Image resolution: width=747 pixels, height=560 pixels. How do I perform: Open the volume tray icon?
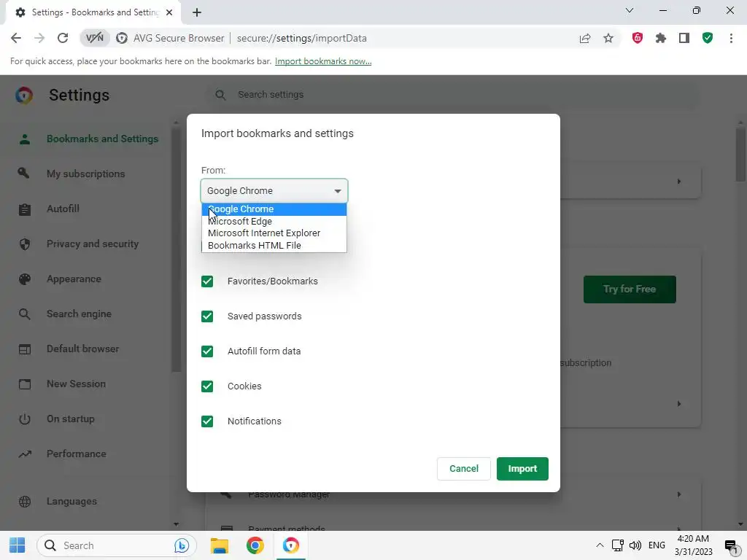[635, 545]
